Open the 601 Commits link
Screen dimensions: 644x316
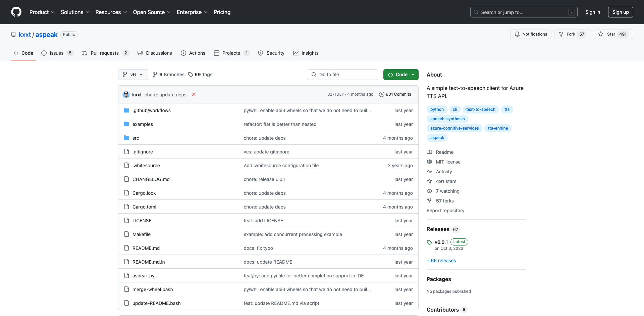(395, 94)
